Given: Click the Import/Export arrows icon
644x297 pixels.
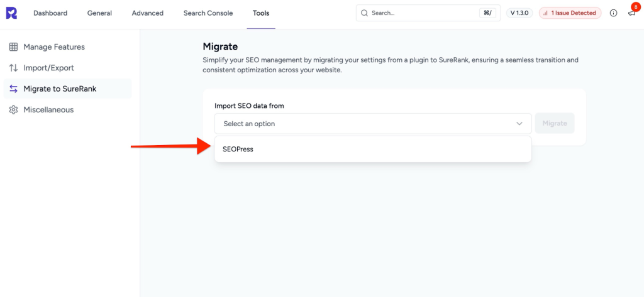Looking at the screenshot, I should pyautogui.click(x=14, y=68).
